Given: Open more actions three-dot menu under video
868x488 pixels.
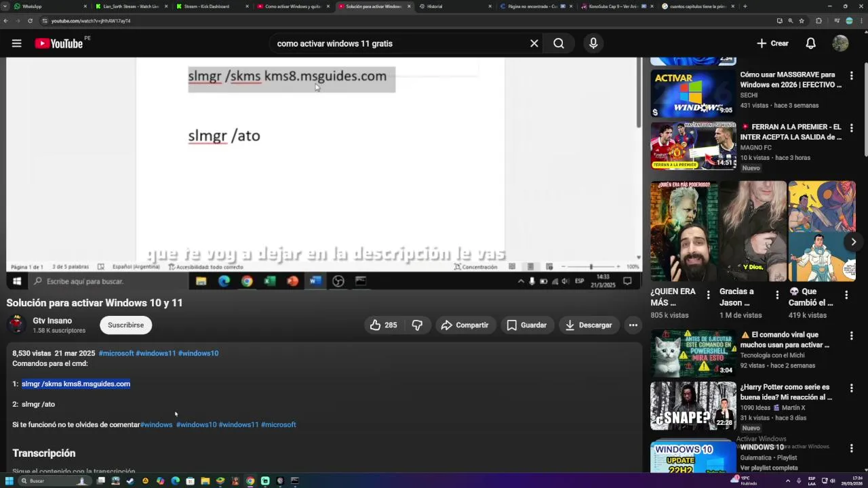Looking at the screenshot, I should [x=633, y=325].
